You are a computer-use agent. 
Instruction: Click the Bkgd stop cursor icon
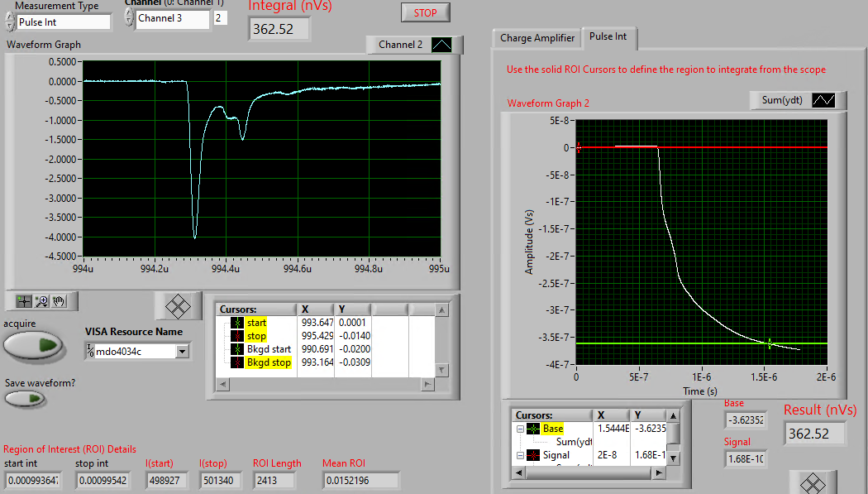point(238,362)
